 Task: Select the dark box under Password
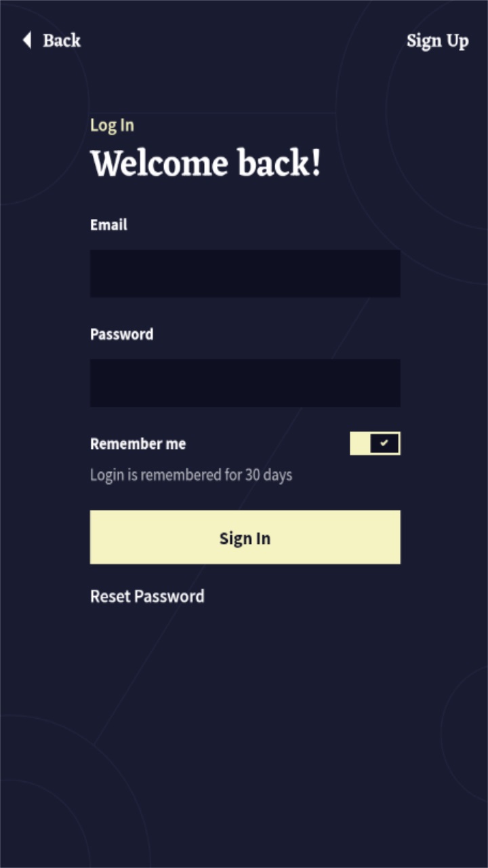click(245, 382)
